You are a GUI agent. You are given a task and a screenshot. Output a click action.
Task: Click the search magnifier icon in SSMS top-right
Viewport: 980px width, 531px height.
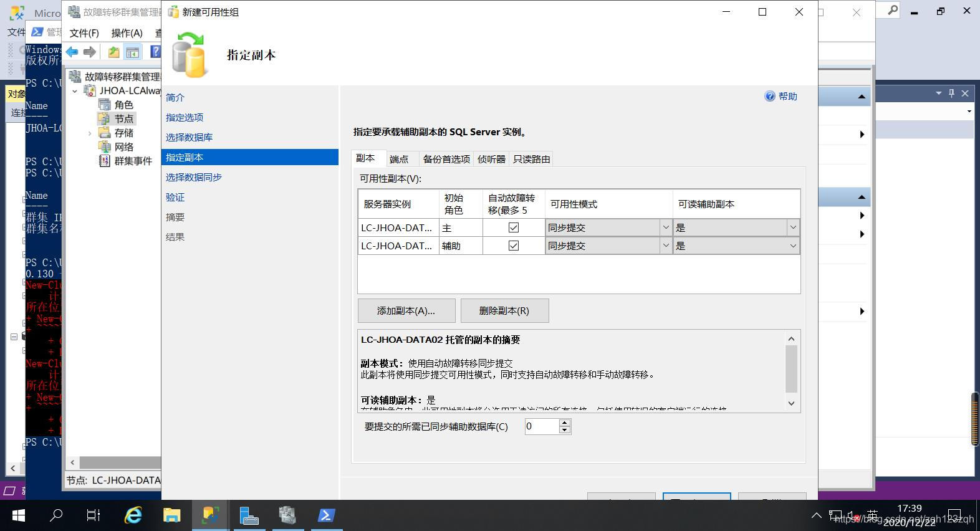[x=893, y=11]
